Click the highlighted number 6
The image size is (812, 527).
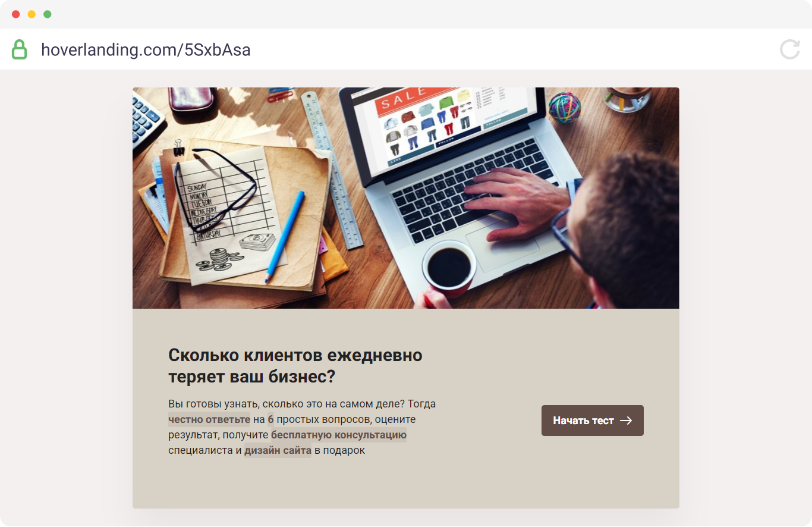click(270, 419)
